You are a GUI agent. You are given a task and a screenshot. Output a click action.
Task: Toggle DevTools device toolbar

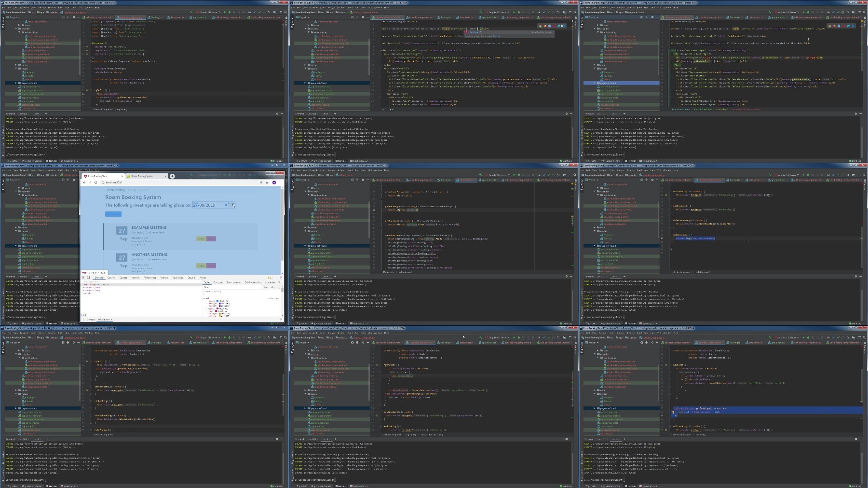tap(88, 278)
